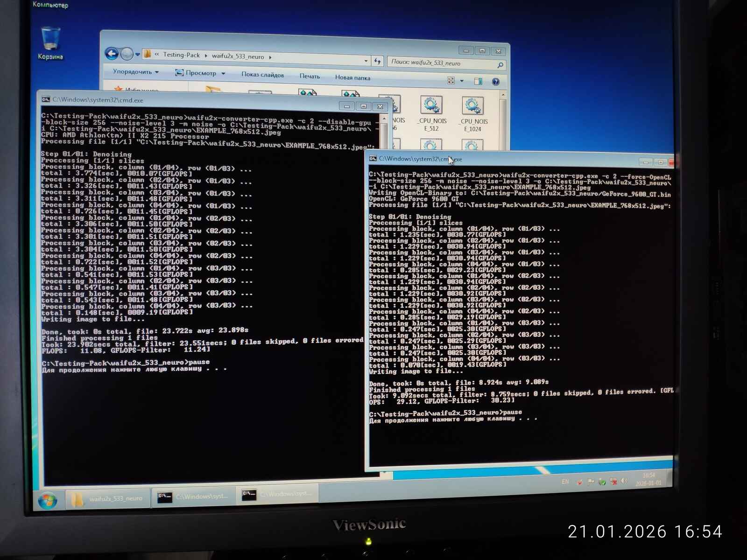Maximize the left cmd.exe window

tap(364, 106)
